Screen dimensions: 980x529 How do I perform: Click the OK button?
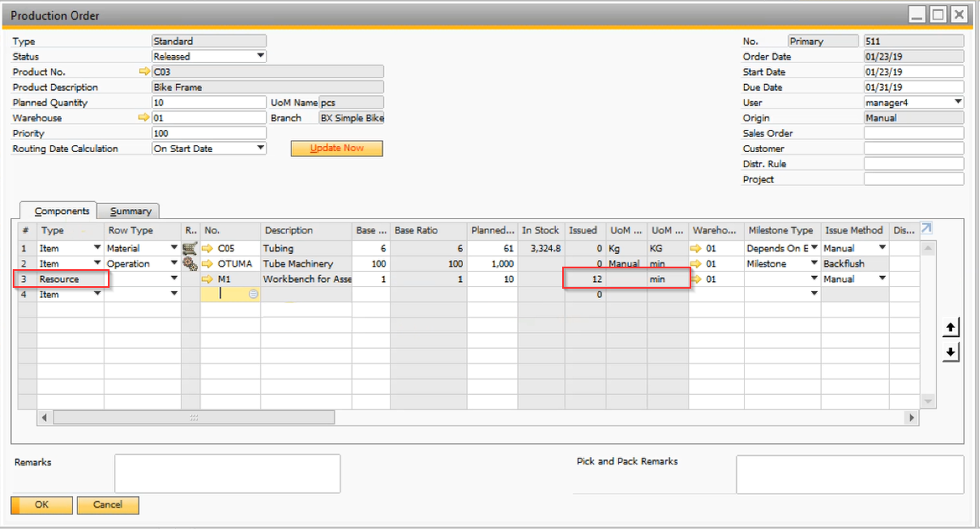(42, 504)
